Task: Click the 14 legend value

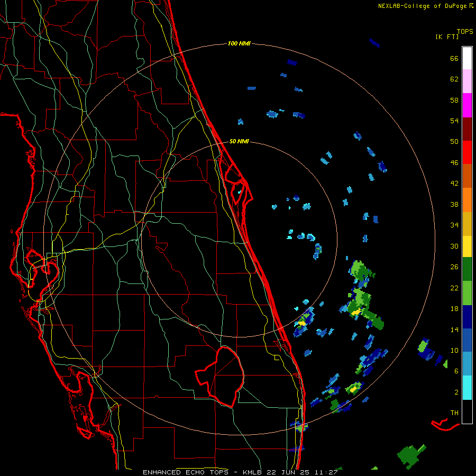Action: [454, 329]
